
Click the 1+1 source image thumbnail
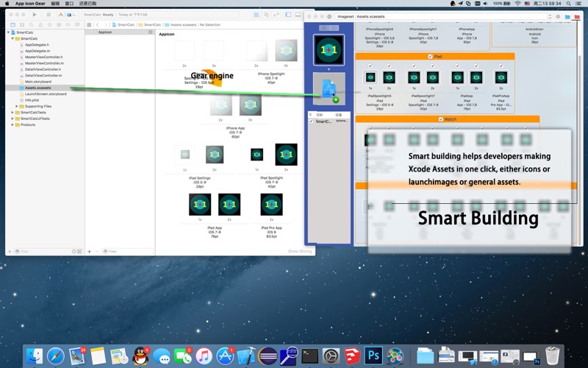tap(329, 50)
